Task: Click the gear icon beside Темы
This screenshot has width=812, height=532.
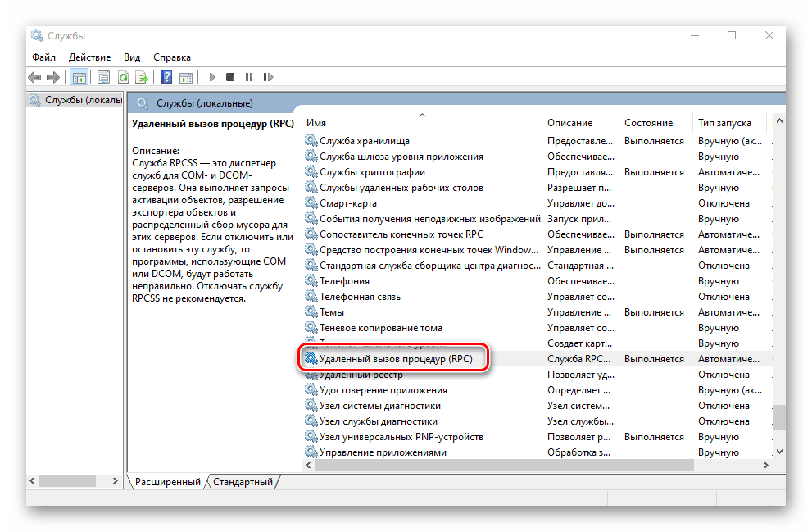Action: [x=311, y=311]
